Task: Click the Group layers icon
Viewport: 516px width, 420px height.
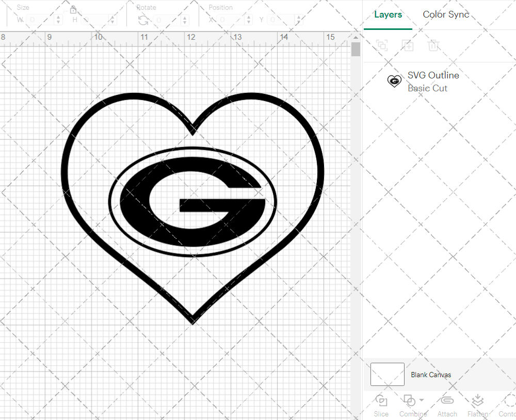Action: [x=382, y=45]
